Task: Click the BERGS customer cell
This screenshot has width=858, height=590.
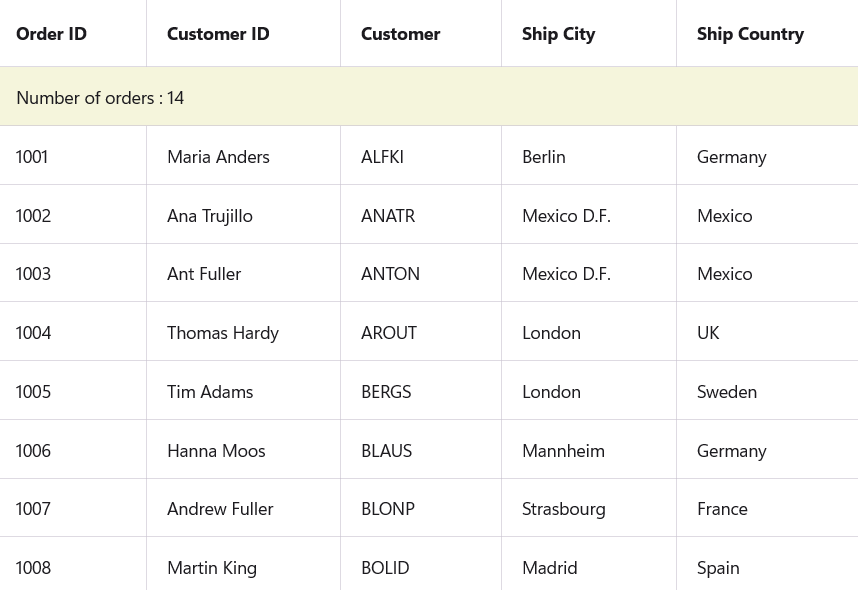Action: click(386, 392)
